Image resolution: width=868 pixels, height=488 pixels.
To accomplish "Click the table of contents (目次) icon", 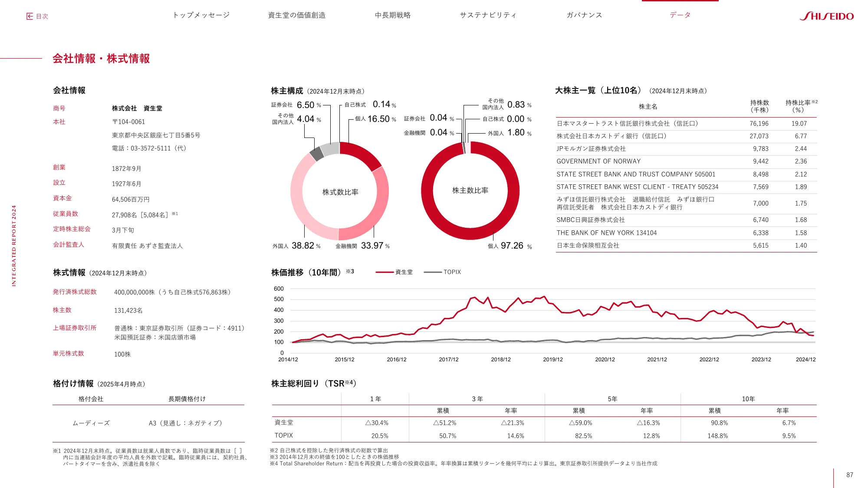I will (30, 16).
